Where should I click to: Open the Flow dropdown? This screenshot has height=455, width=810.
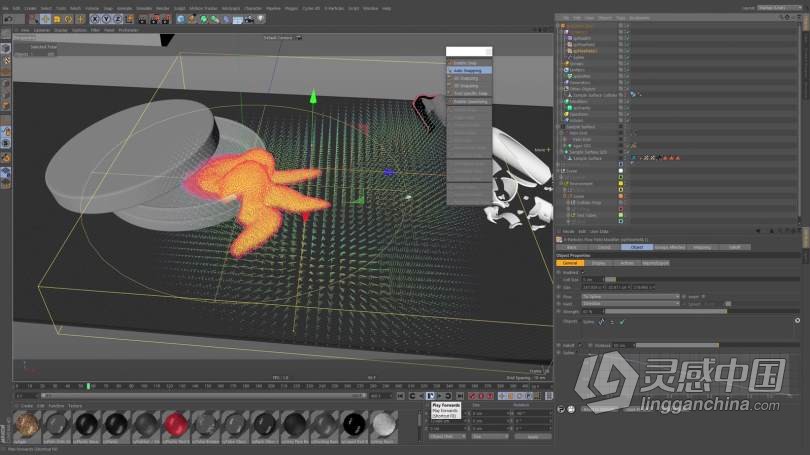630,296
